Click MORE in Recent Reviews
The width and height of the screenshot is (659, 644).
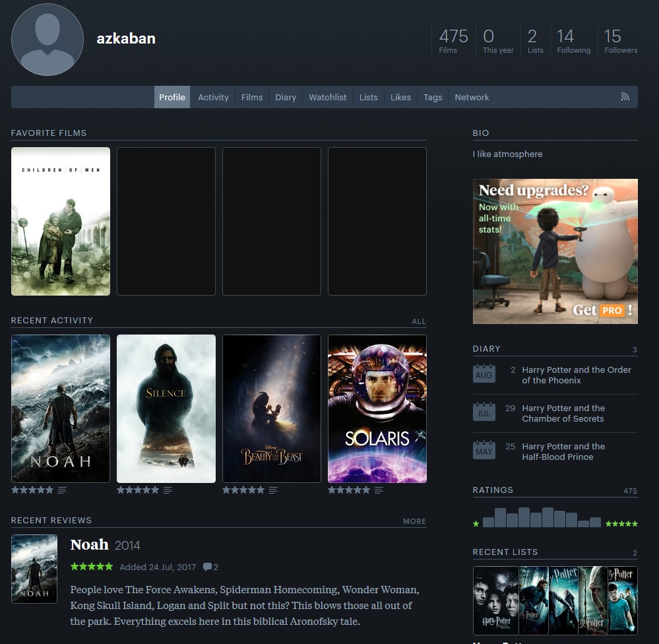tap(414, 521)
